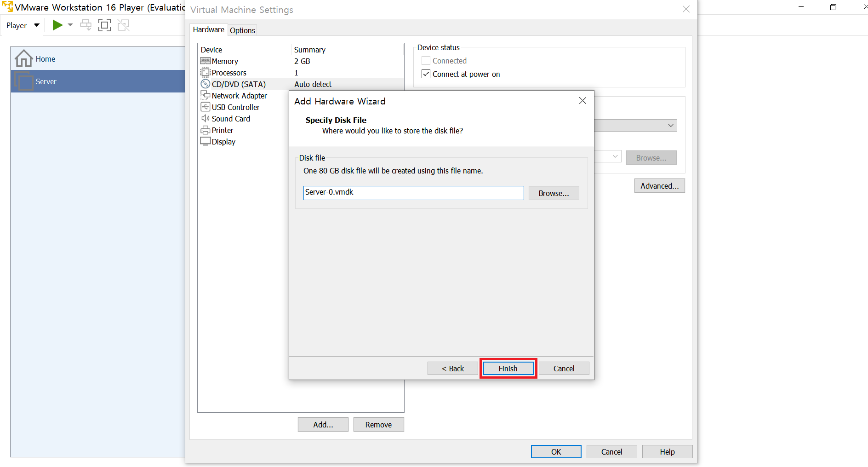Restore down the VMware Player window
Viewport: 868px width, 467px height.
833,7
